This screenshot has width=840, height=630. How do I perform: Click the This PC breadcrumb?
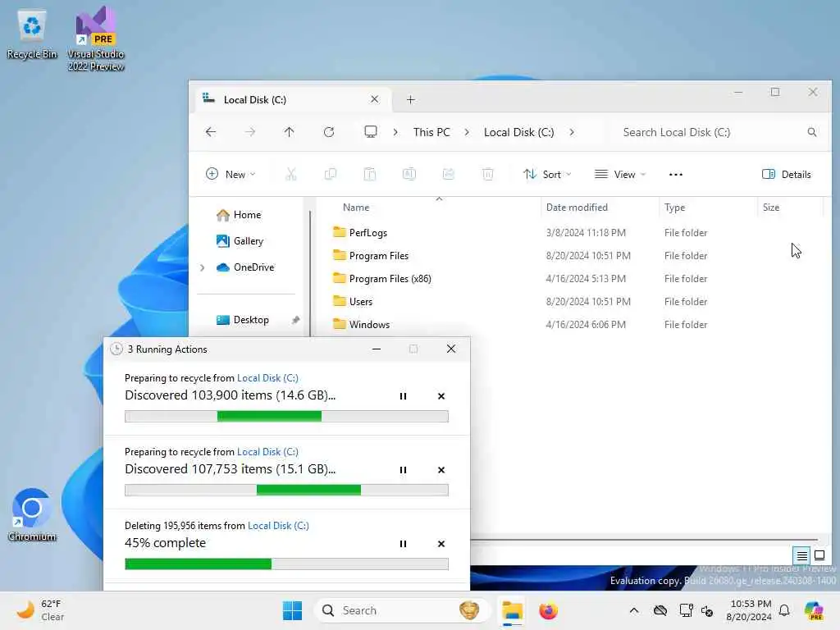[x=431, y=132]
